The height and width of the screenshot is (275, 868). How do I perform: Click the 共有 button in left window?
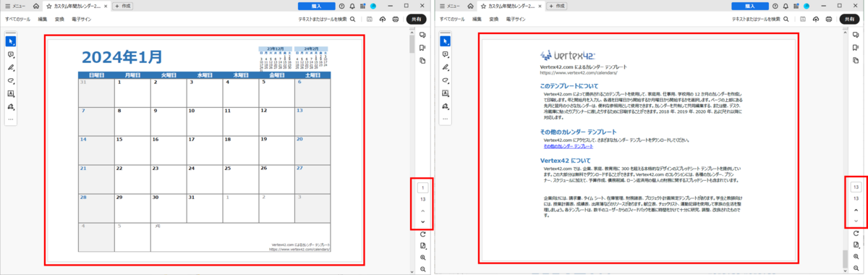tap(416, 19)
